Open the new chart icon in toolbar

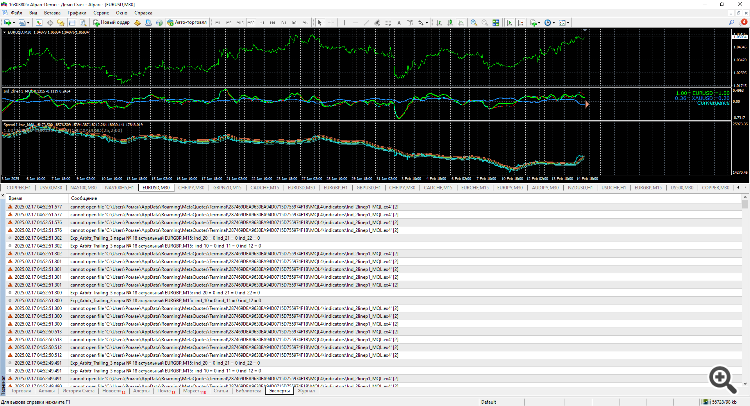point(7,20)
